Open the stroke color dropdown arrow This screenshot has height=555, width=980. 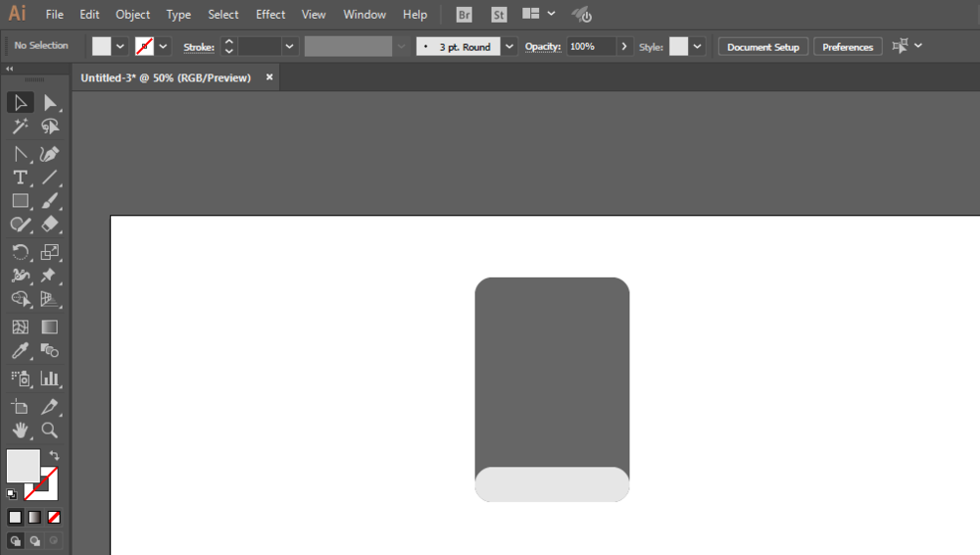[x=163, y=46]
